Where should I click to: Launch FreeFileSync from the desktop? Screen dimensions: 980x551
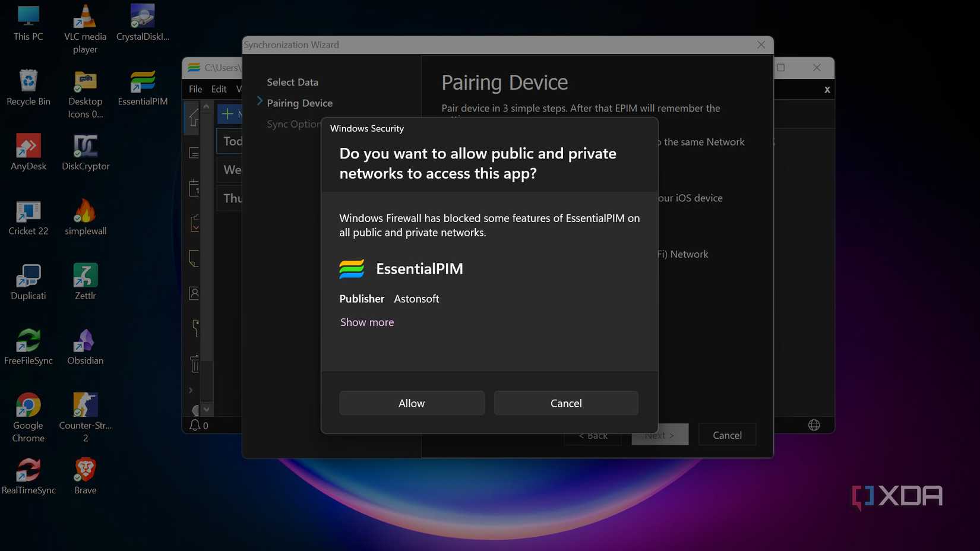coord(29,347)
